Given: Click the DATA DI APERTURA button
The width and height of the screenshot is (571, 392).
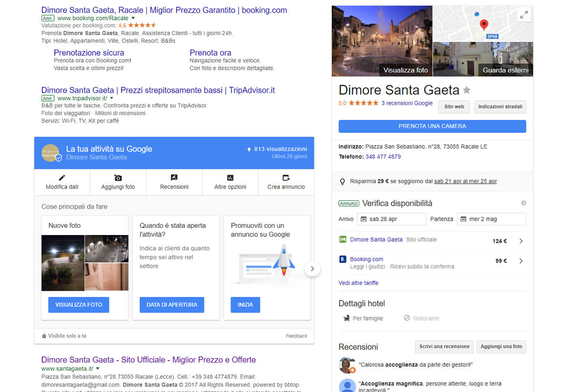Looking at the screenshot, I should [172, 305].
